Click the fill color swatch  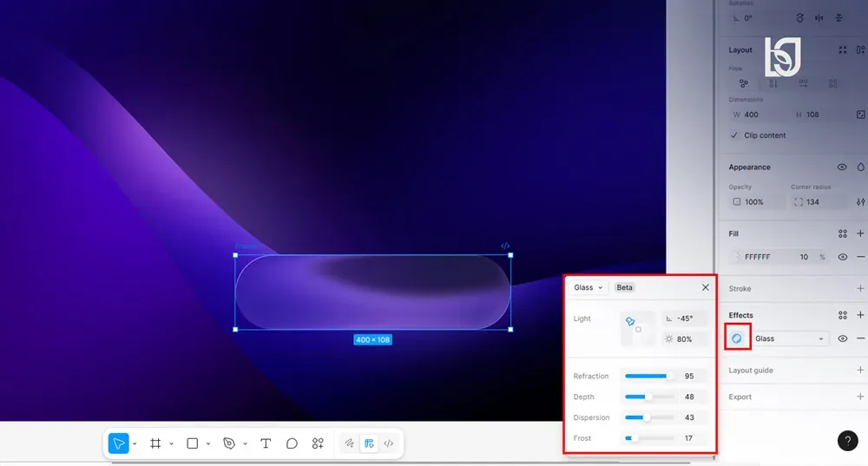pos(737,257)
